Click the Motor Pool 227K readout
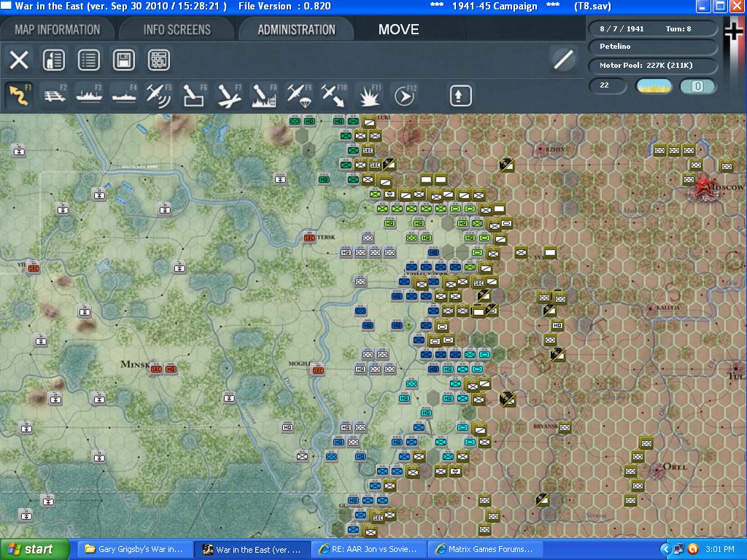 click(653, 65)
